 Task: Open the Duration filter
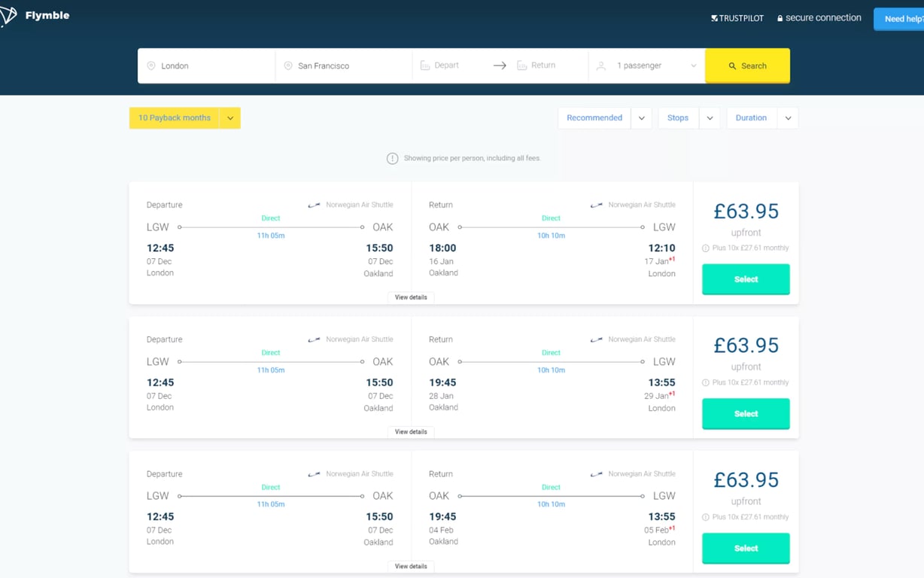[x=751, y=118]
